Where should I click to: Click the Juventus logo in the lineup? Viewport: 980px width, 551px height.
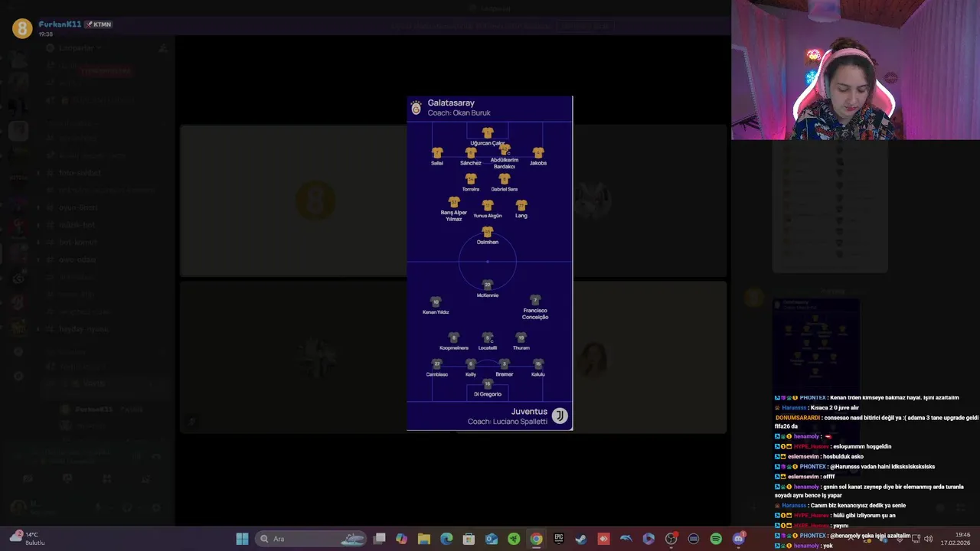[560, 416]
